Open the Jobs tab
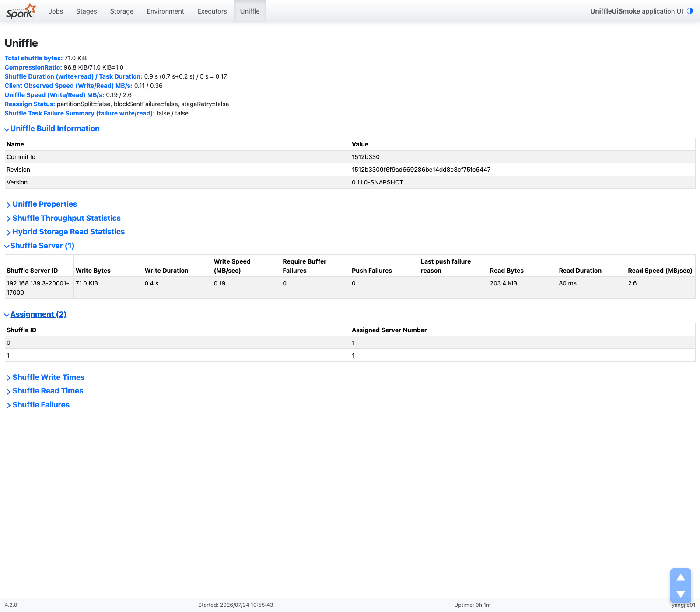Screen dimensions: 700x612 pyautogui.click(x=56, y=11)
